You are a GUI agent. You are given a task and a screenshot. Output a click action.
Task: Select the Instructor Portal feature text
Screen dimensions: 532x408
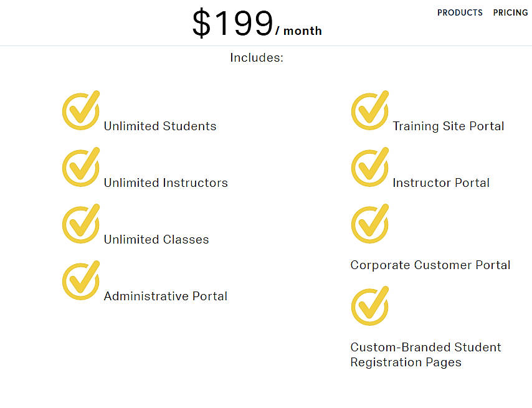coord(441,183)
